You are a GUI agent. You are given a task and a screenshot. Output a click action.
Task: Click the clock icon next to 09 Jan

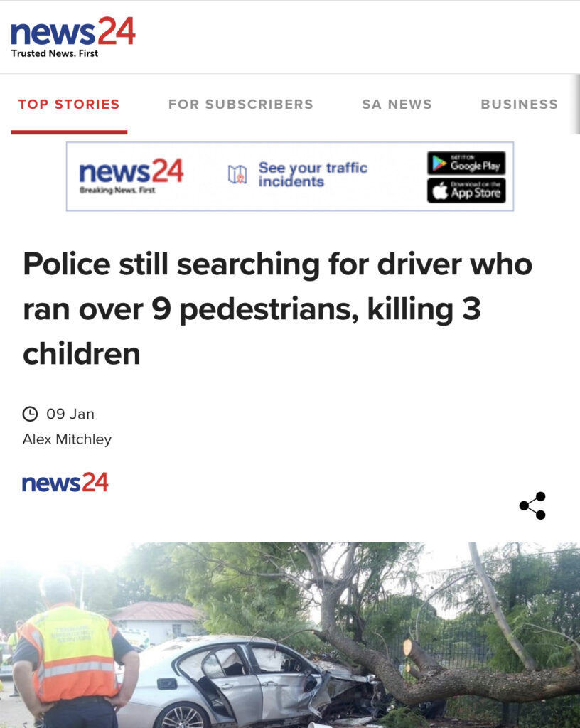(x=30, y=414)
